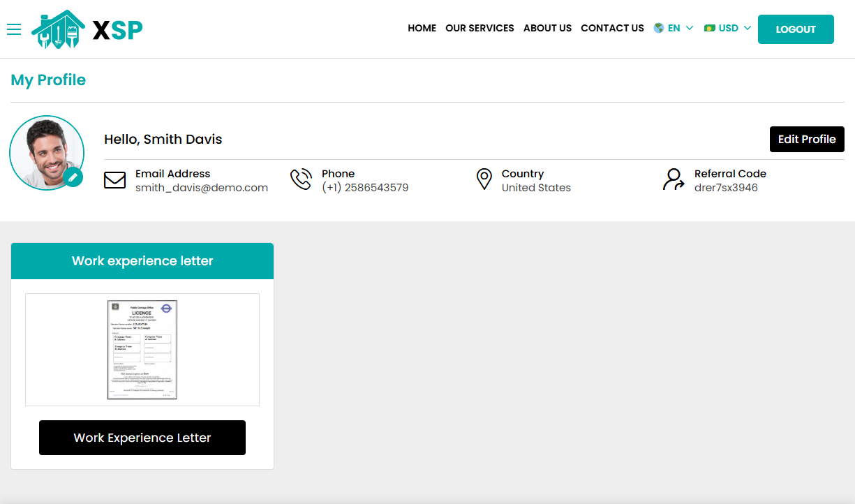855x504 pixels.
Task: Open the hamburger navigation menu
Action: tap(14, 29)
